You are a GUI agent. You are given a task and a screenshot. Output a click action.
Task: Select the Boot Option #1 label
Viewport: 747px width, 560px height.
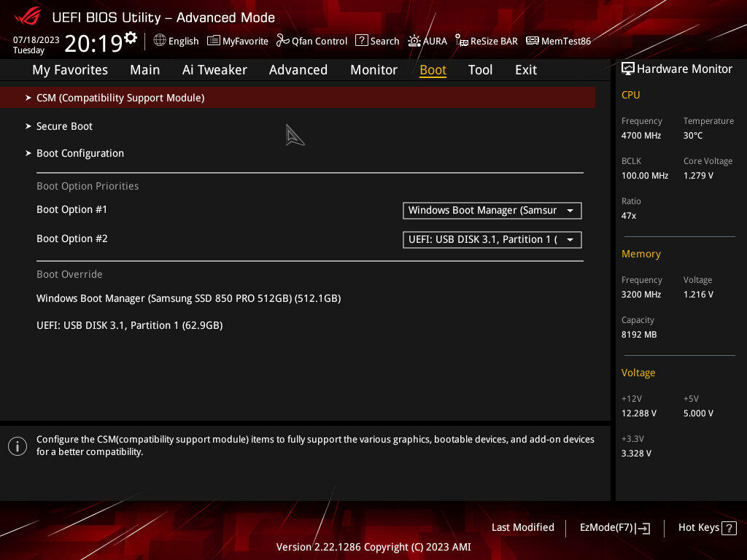point(72,209)
